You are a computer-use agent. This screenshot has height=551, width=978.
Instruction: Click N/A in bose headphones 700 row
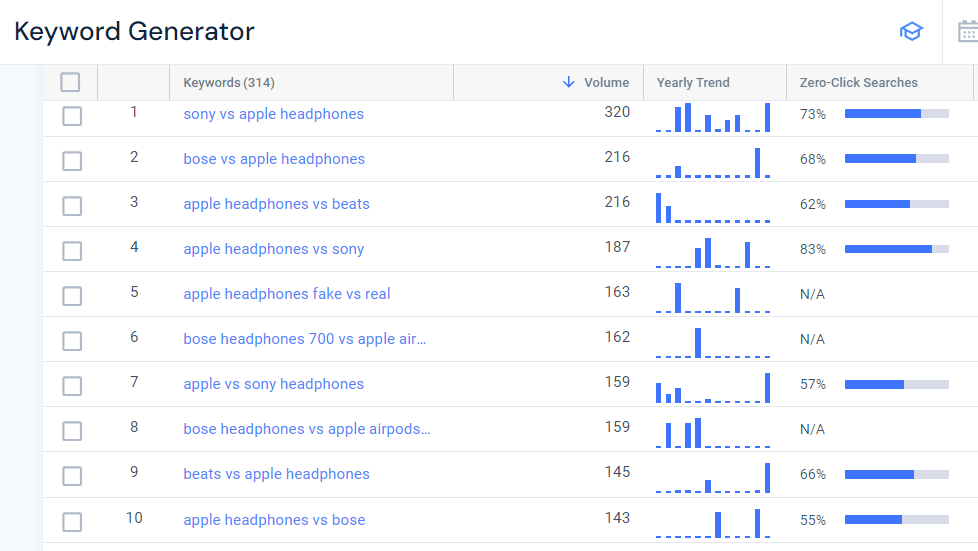[x=812, y=339]
